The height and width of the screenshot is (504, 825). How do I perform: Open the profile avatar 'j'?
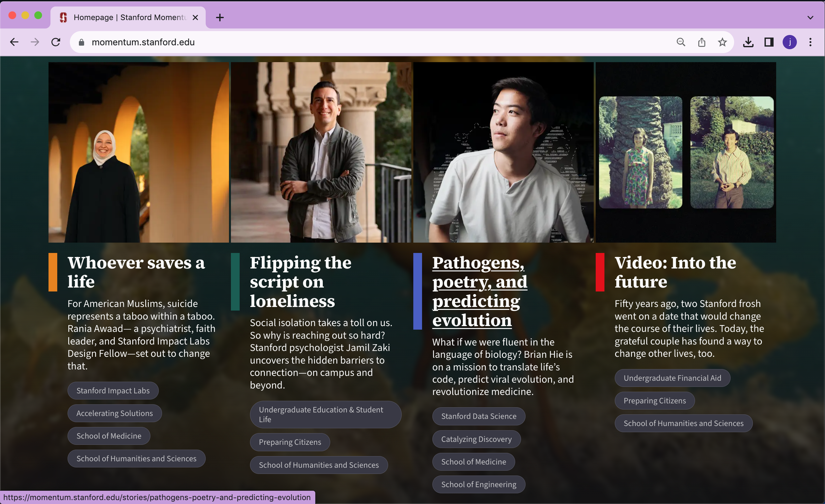pos(789,42)
